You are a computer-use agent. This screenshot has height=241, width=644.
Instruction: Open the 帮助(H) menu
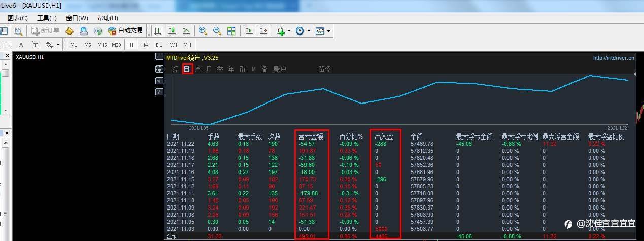[x=107, y=18]
